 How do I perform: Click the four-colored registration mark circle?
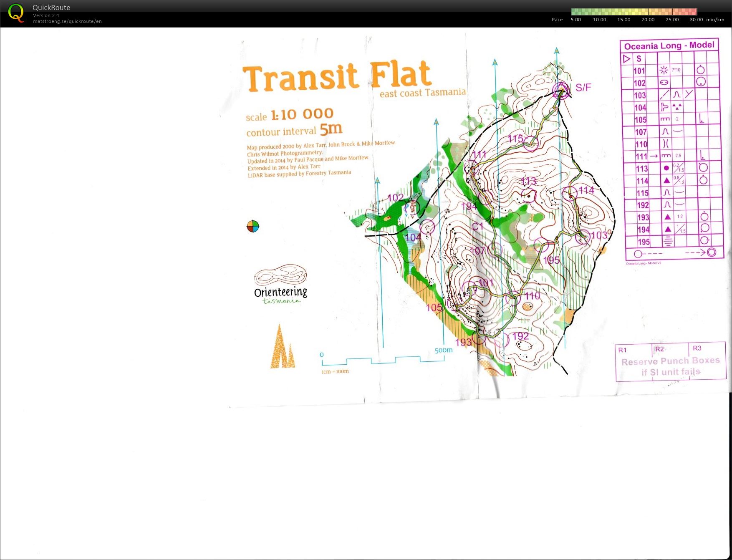pyautogui.click(x=252, y=227)
